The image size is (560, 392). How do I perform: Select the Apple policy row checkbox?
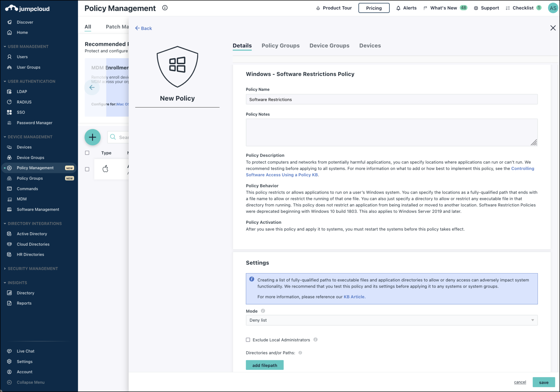[87, 169]
